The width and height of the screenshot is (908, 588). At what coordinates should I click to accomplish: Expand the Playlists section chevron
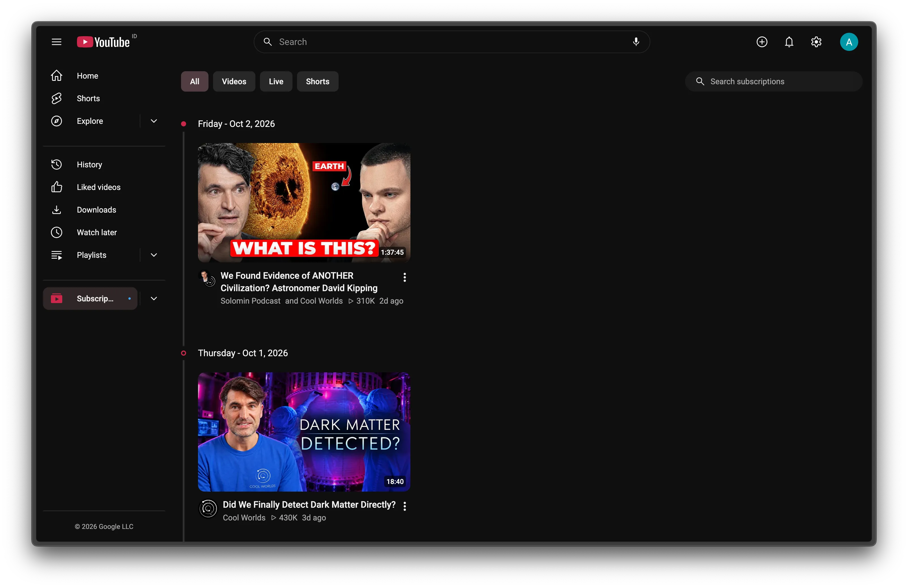click(x=154, y=255)
